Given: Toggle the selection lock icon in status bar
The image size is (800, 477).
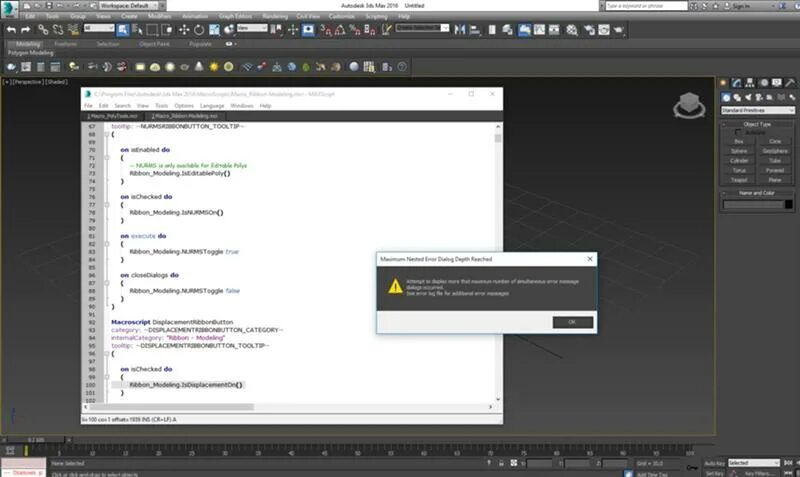Looking at the screenshot, I should [x=501, y=463].
